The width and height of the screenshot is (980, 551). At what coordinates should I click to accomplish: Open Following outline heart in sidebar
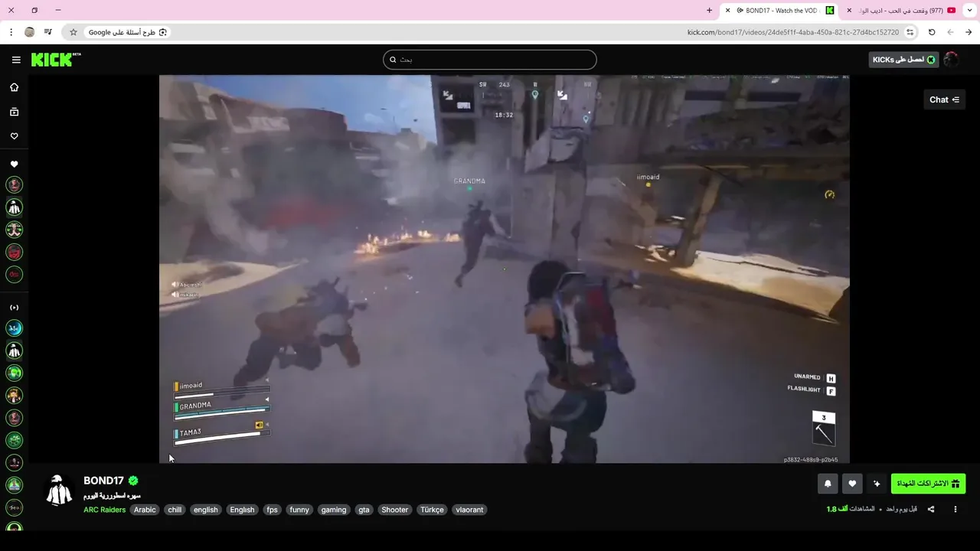point(14,136)
